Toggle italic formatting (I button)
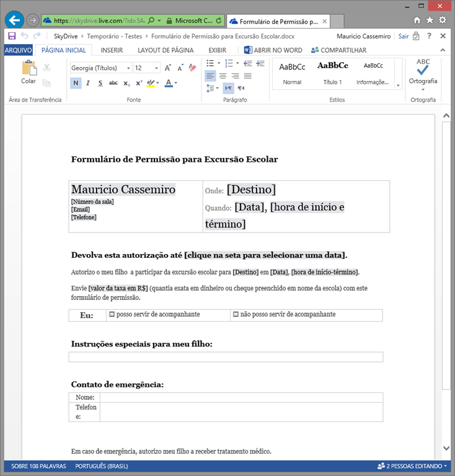 [88, 83]
